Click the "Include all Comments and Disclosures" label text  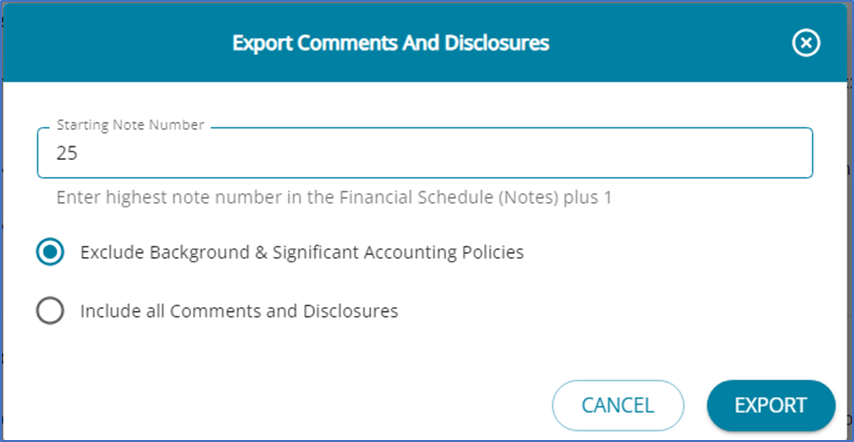click(239, 311)
